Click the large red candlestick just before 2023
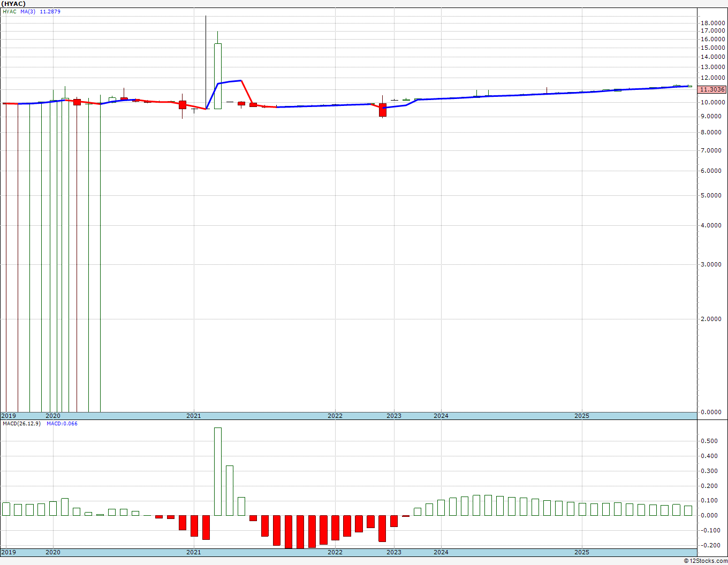728x565 pixels. point(383,110)
